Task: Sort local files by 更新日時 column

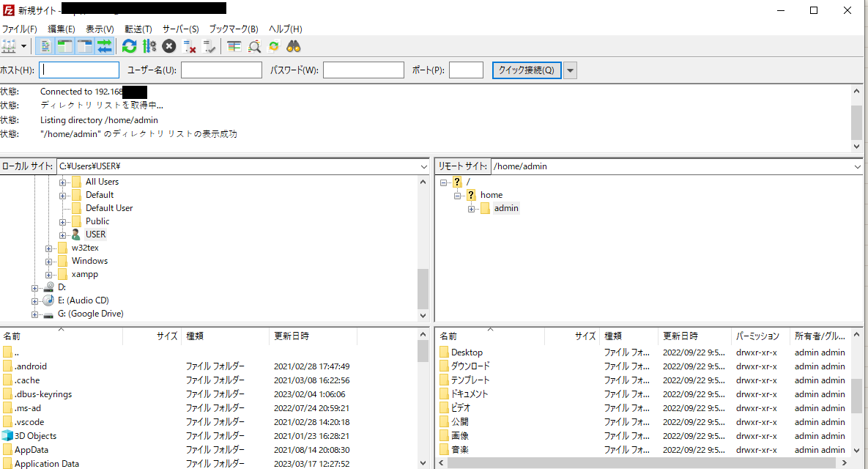Action: (314, 336)
